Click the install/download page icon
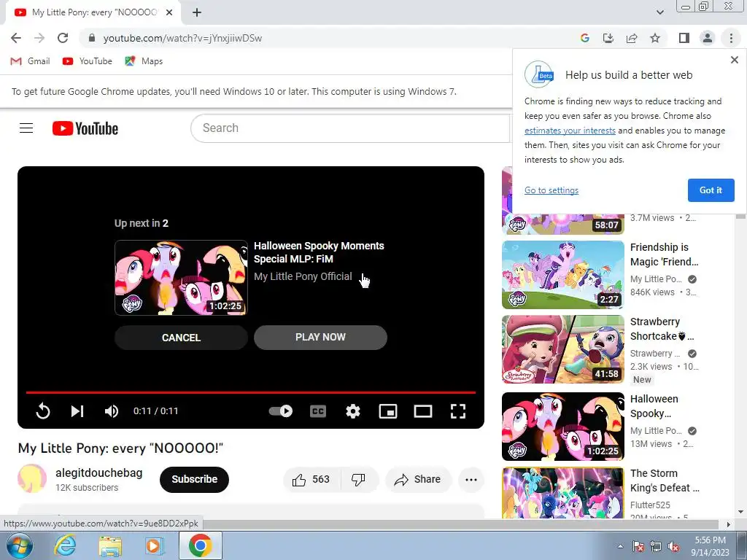The image size is (747, 560). pyautogui.click(x=608, y=38)
